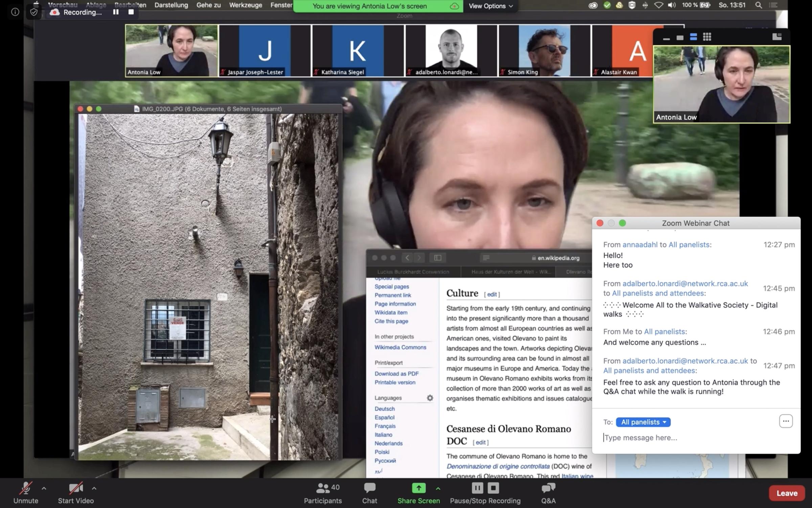Stop recording using top-left stop square
This screenshot has width=812, height=508.
point(131,12)
